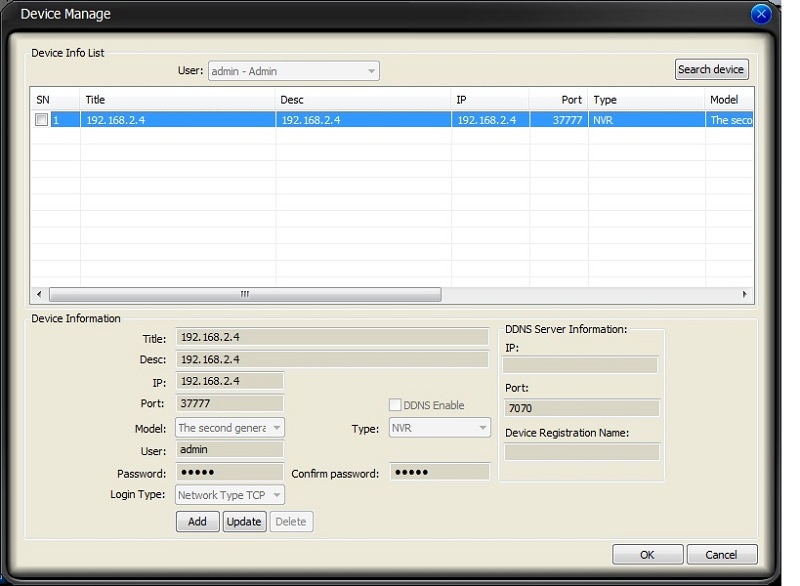Click the scroll right arrow of device list

coord(744,294)
